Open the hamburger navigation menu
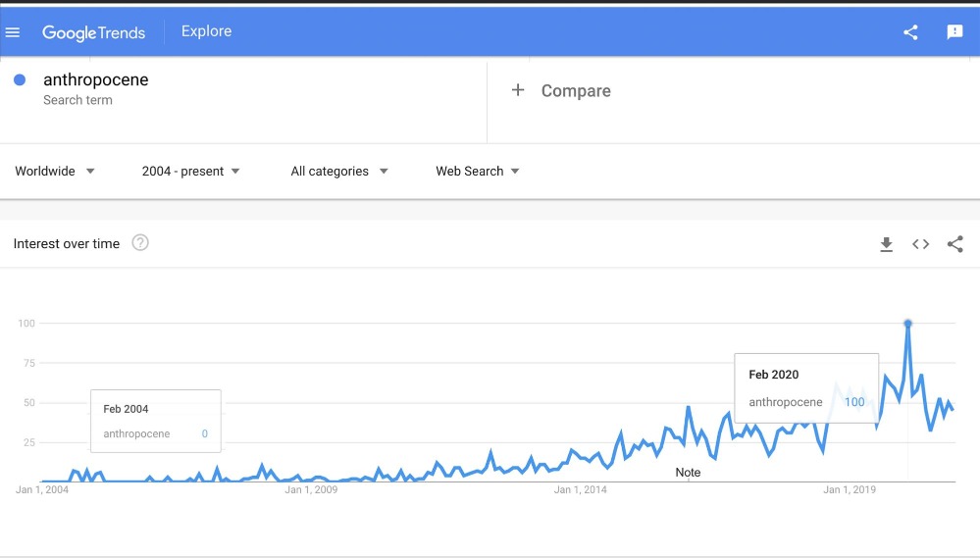 (x=13, y=32)
